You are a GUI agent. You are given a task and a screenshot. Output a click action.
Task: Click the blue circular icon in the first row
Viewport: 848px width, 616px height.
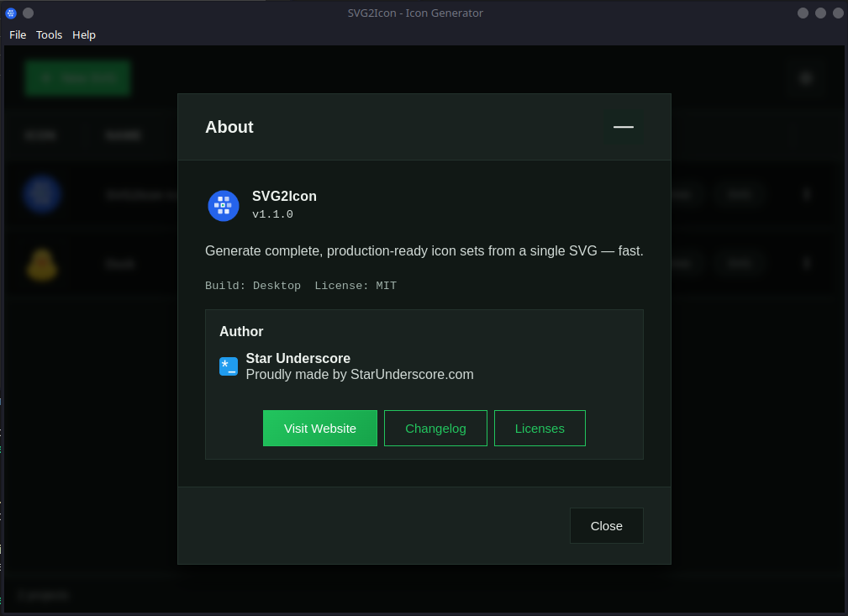(x=42, y=193)
